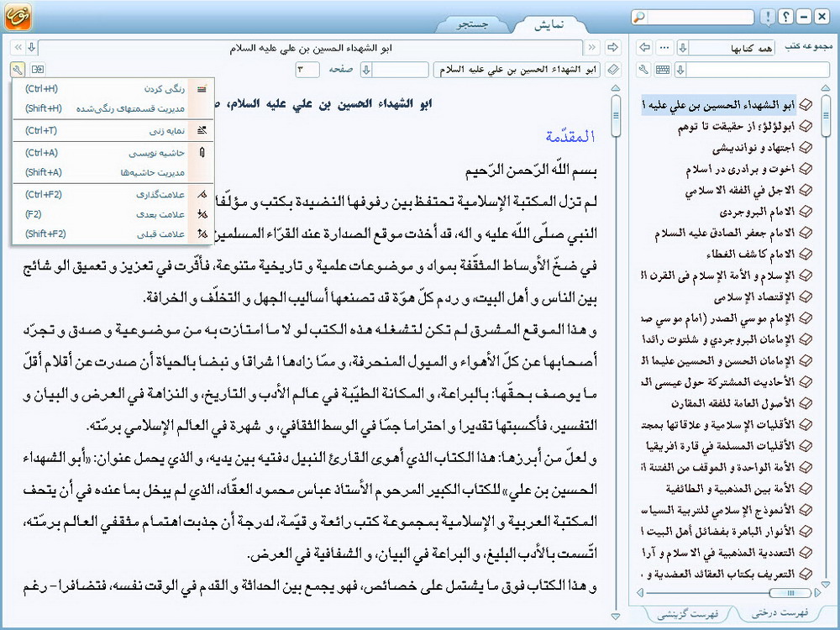The height and width of the screenshot is (630, 840).
Task: Open the فهرست درختی tab
Action: coord(780,612)
